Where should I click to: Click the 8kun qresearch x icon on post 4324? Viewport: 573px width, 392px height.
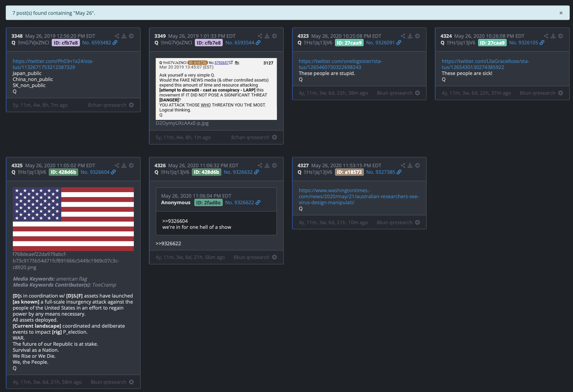pos(560,93)
